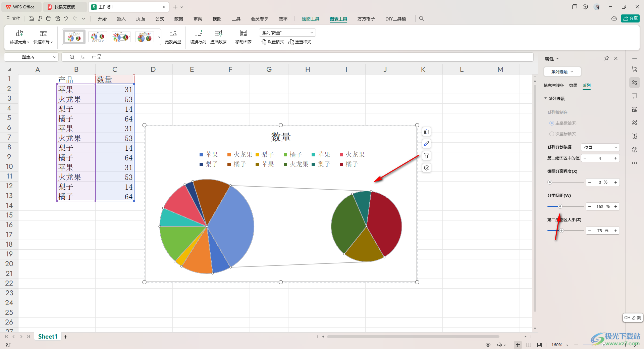This screenshot has width=644, height=349.
Task: Click the 分享 (Share) button
Action: [630, 18]
